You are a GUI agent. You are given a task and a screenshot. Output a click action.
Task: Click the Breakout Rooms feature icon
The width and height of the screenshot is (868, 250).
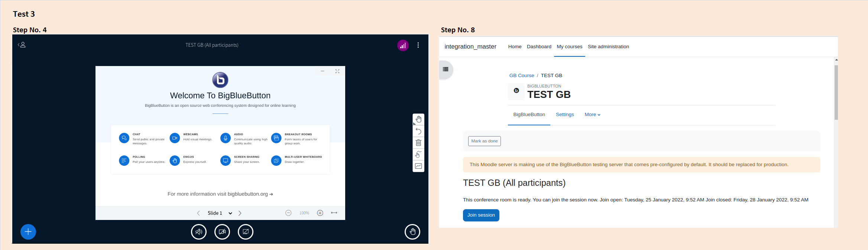pyautogui.click(x=276, y=138)
